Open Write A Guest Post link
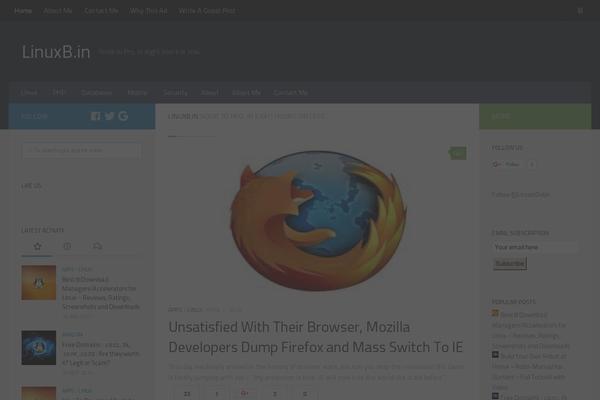The height and width of the screenshot is (400, 600). coord(207,11)
